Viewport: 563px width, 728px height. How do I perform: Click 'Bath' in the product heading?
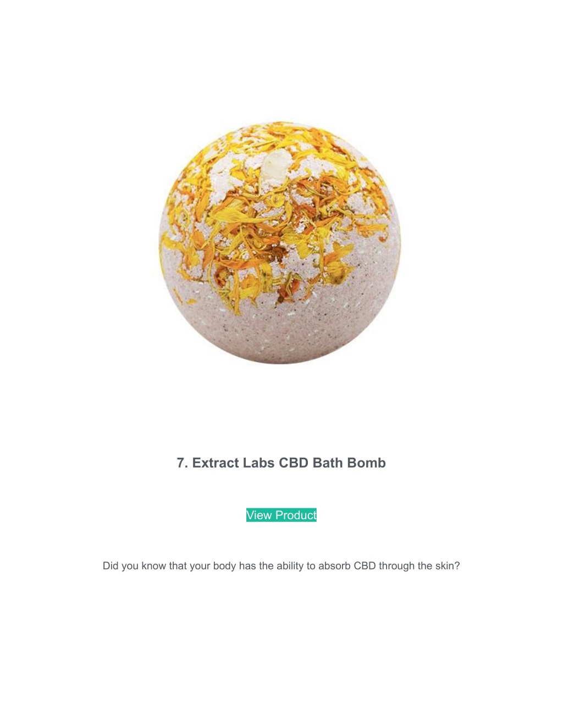coord(328,463)
